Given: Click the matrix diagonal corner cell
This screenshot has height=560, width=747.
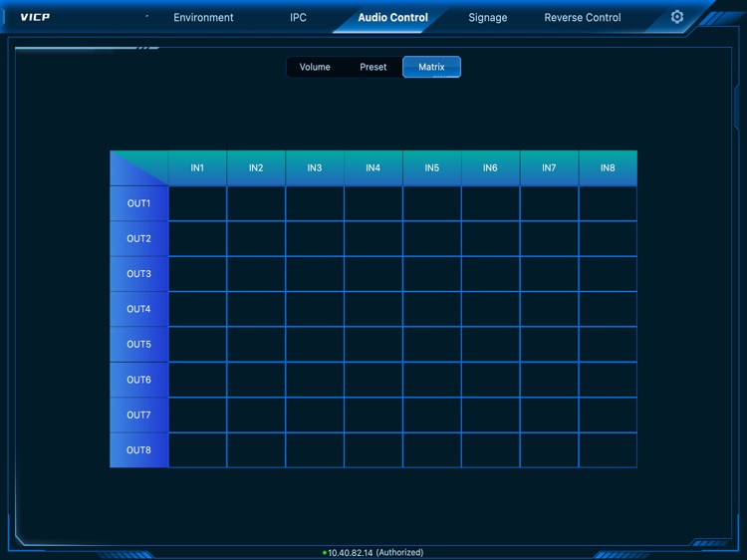Looking at the screenshot, I should pyautogui.click(x=139, y=167).
